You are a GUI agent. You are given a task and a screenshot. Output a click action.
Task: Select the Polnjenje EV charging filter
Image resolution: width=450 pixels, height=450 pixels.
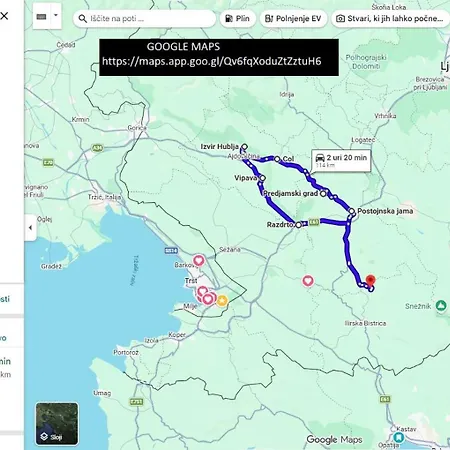tap(293, 19)
